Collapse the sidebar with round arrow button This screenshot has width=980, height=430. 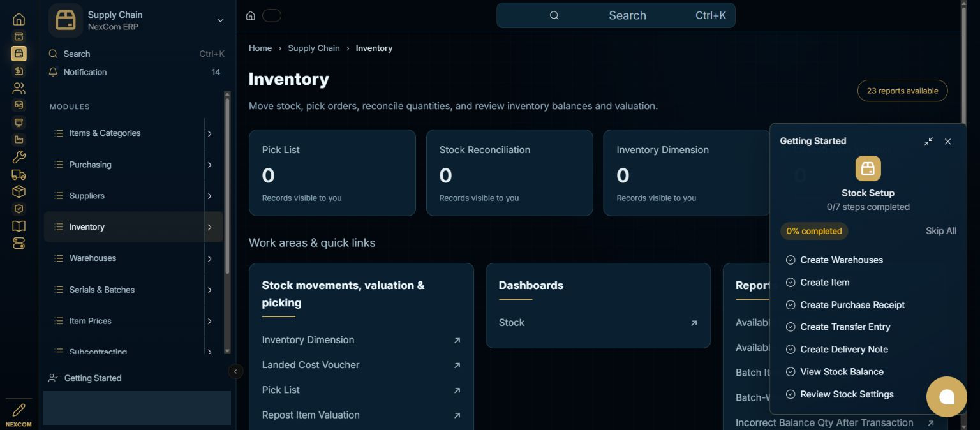pos(235,371)
